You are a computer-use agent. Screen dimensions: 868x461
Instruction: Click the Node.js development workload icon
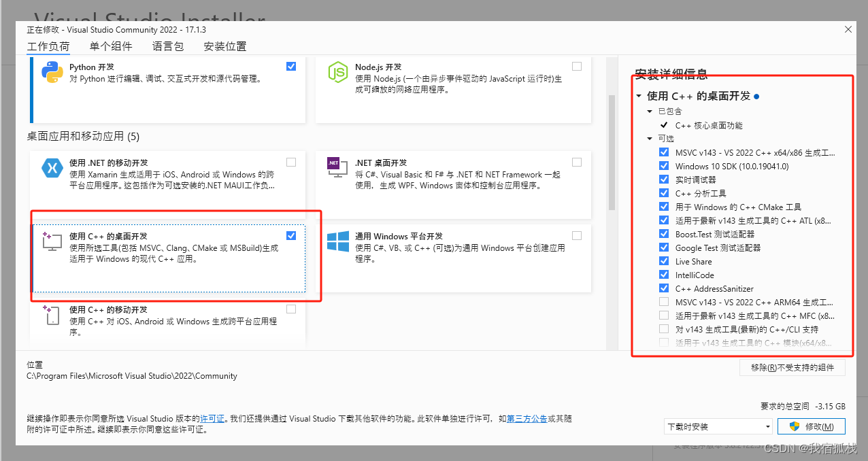pyautogui.click(x=338, y=72)
